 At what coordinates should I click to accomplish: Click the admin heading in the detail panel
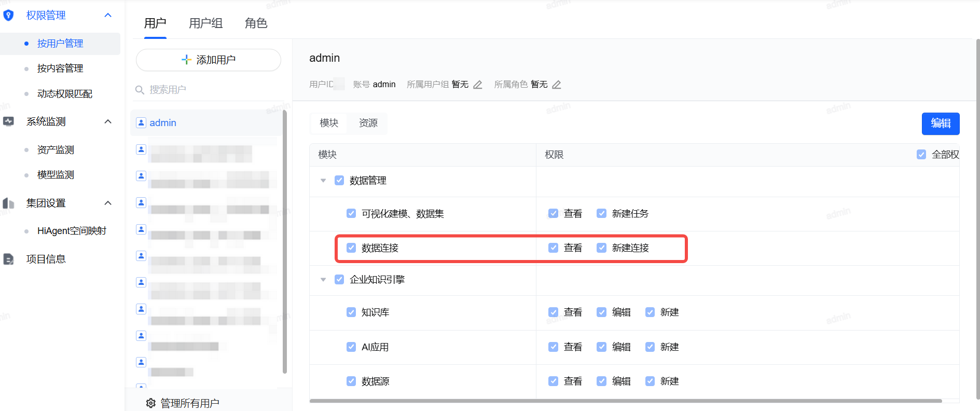pyautogui.click(x=325, y=58)
